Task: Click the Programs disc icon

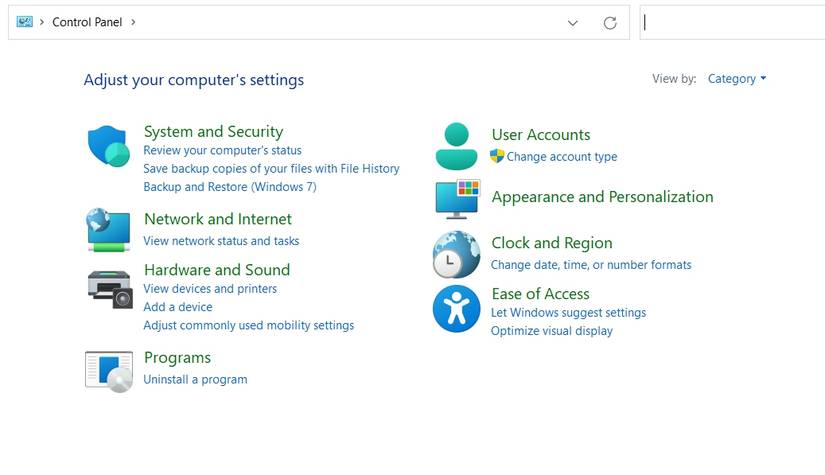Action: 108,370
